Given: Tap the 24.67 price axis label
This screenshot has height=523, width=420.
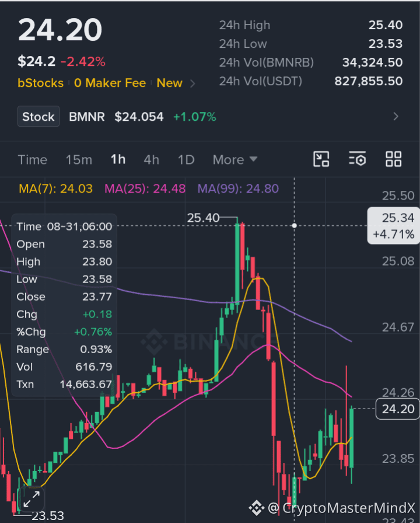Looking at the screenshot, I should 398,327.
